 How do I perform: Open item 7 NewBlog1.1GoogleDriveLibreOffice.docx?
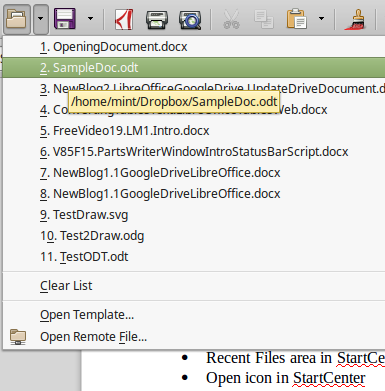[194, 173]
